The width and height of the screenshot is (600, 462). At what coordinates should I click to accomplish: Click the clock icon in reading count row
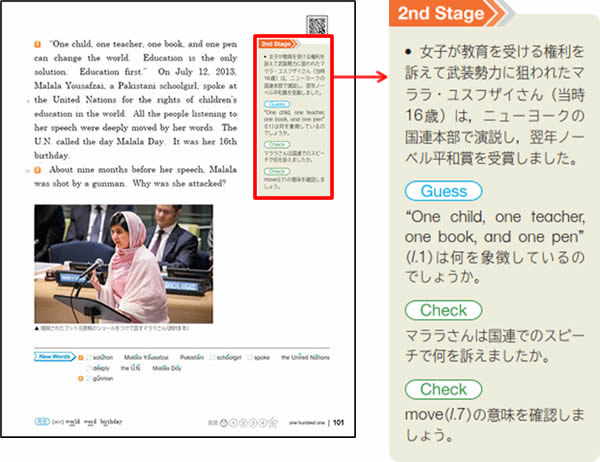pos(224,422)
